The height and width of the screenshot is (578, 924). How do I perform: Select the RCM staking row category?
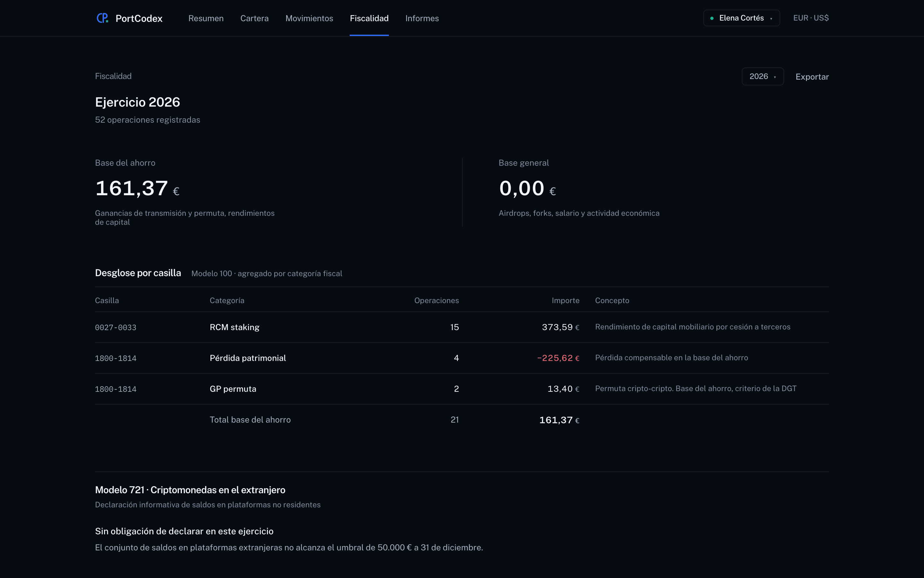coord(235,327)
